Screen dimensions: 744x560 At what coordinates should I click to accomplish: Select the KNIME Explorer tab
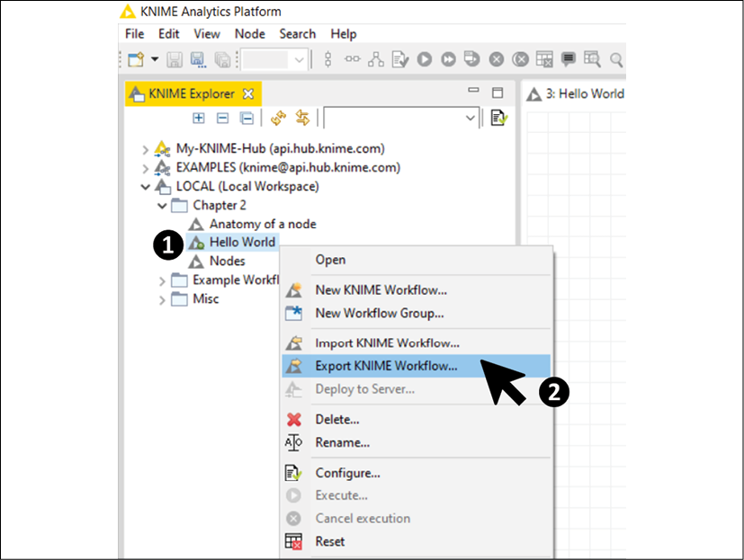pyautogui.click(x=192, y=93)
